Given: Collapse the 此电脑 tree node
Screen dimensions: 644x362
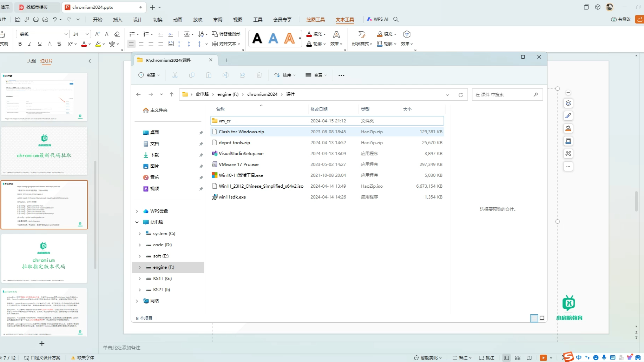Looking at the screenshot, I should coord(137,222).
